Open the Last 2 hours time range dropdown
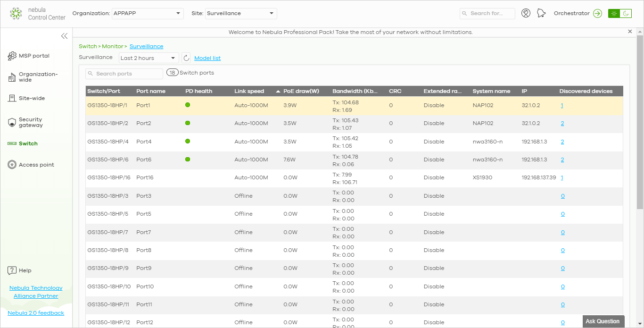The width and height of the screenshot is (644, 328). pos(149,58)
